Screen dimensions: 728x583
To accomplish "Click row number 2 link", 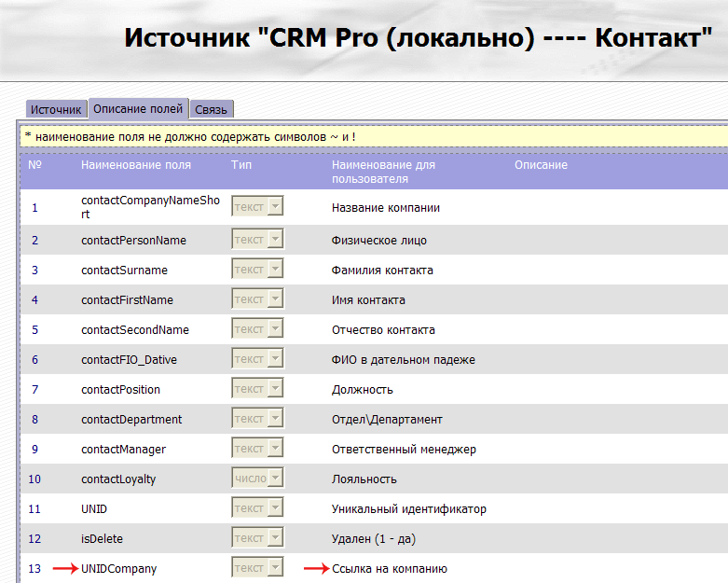I will [x=34, y=240].
